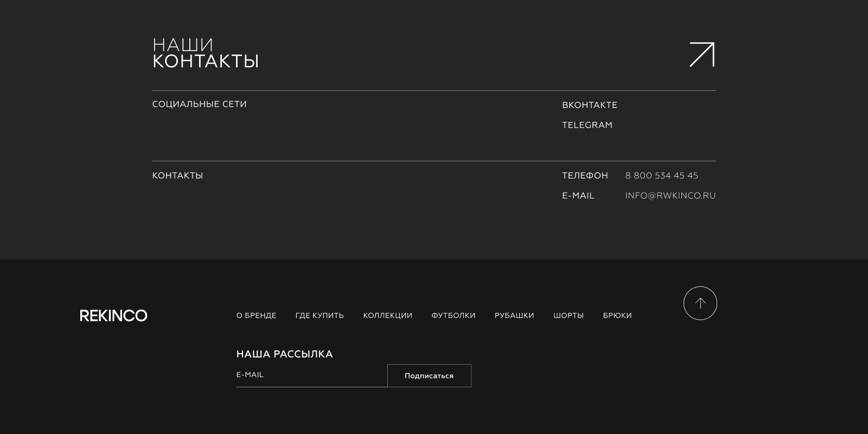Click the INFO@RWKINCO.RU email address

point(670,196)
